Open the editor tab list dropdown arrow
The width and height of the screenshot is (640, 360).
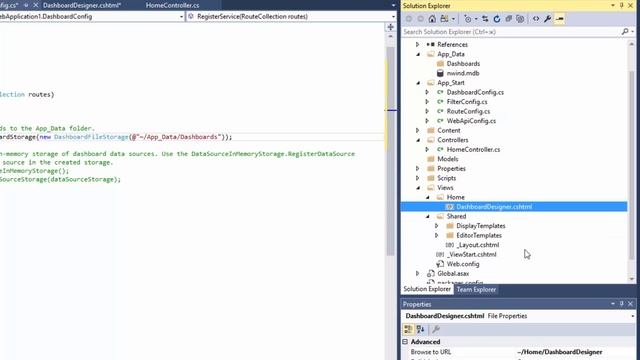(393, 5)
